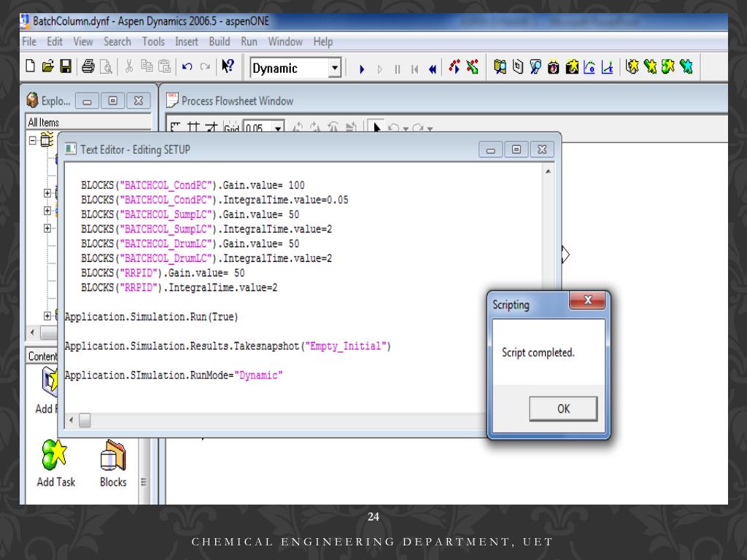Open a file with the folder icon

[47, 66]
